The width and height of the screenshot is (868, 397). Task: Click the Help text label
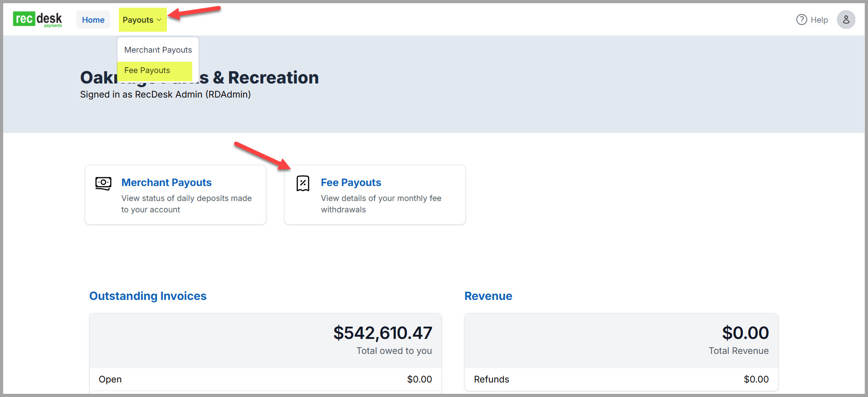pos(819,20)
